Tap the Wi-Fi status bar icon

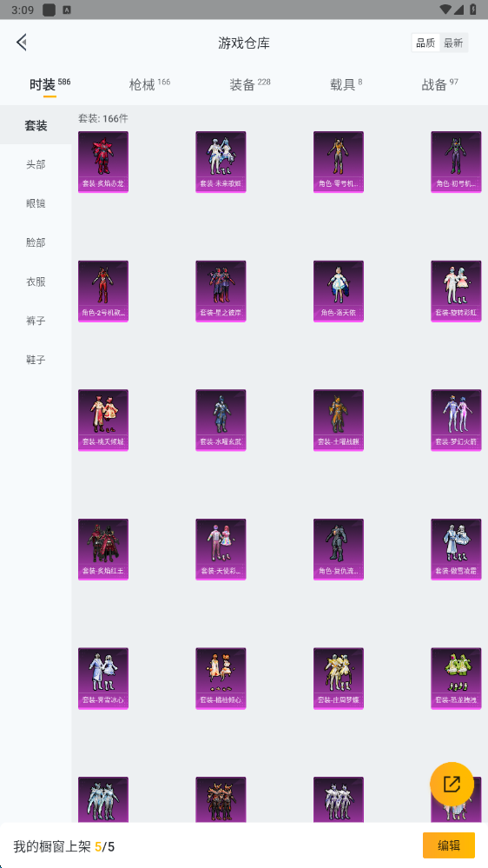[445, 10]
